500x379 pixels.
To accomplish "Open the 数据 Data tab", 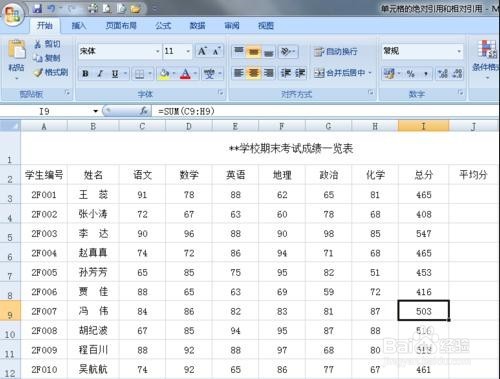I will [197, 26].
